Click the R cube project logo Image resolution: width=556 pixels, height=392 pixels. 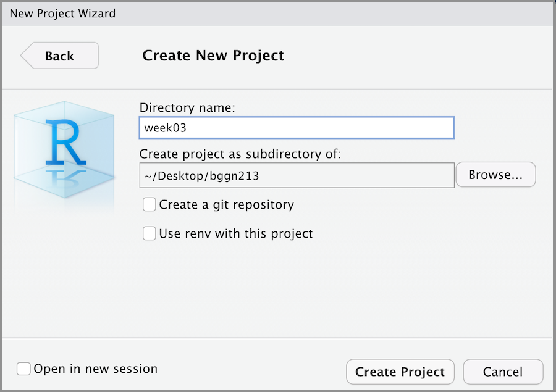coord(64,141)
